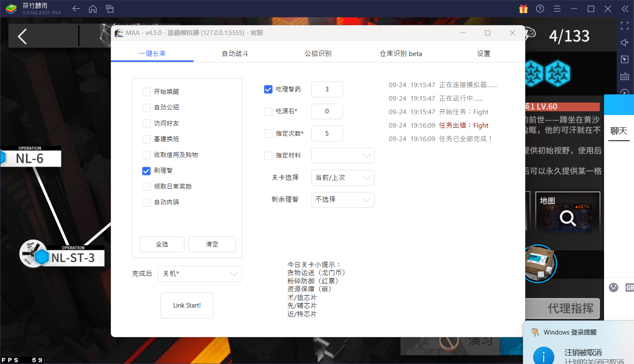Screen dimensions: 634x364
Task: Open the macro recorder playback icon
Action: [x=625, y=92]
